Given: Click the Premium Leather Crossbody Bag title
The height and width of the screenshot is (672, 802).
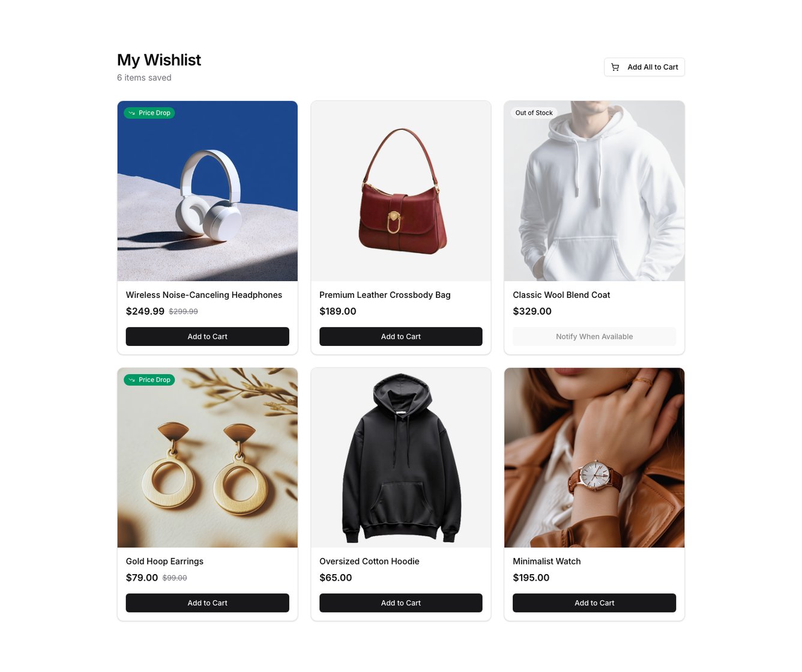Looking at the screenshot, I should click(385, 295).
